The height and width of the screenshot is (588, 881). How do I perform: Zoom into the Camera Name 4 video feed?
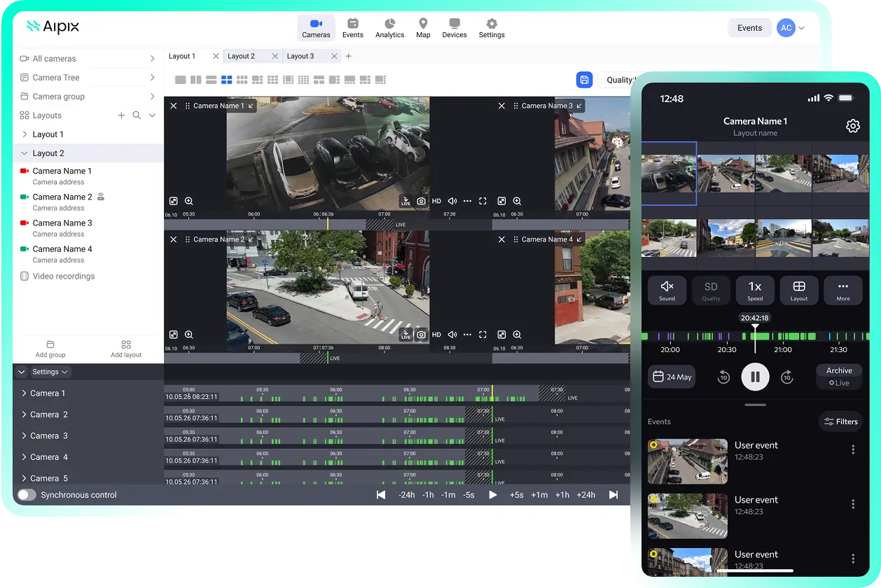click(517, 335)
